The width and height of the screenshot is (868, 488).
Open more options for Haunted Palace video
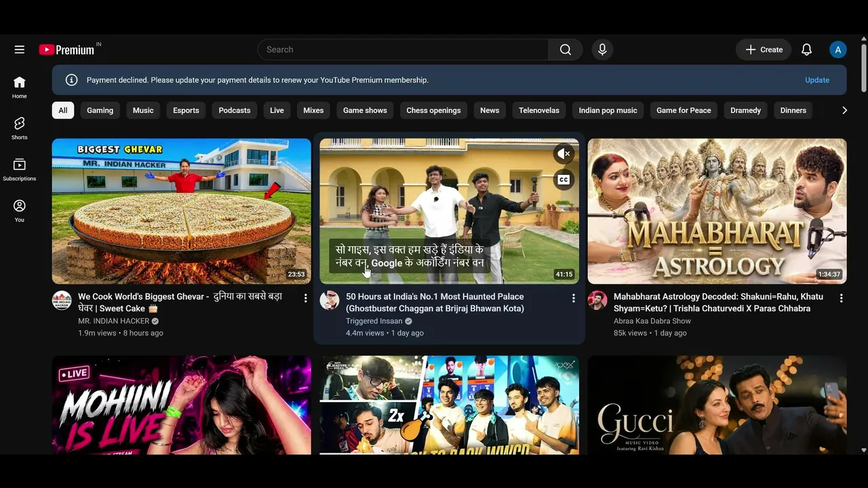574,298
